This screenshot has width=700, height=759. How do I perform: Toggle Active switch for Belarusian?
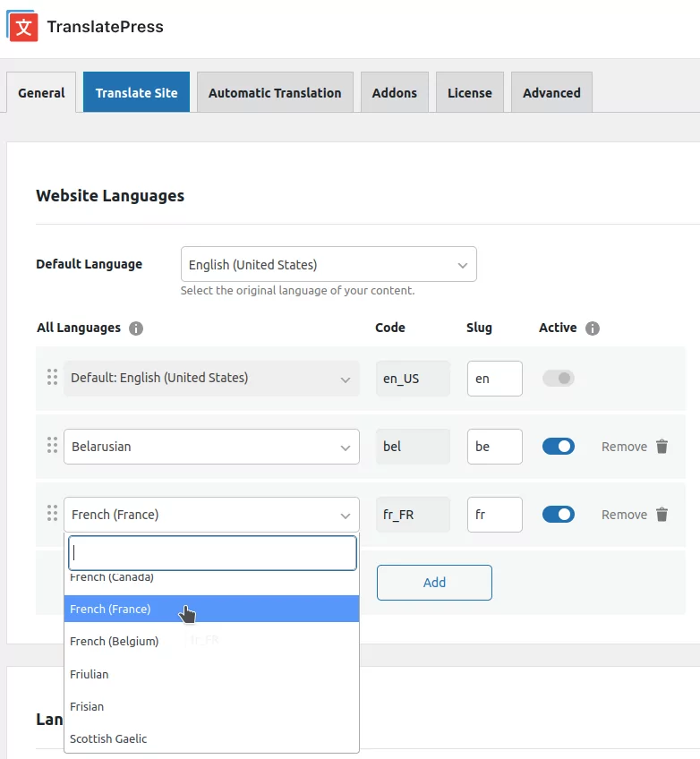[559, 447]
